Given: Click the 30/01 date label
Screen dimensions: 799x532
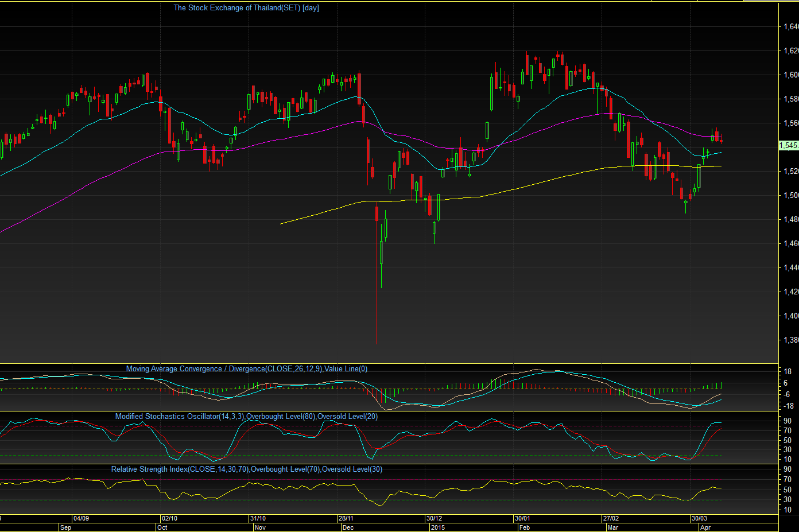Looking at the screenshot, I should pyautogui.click(x=522, y=519).
